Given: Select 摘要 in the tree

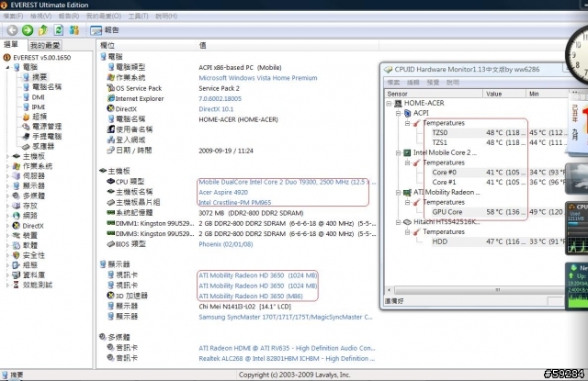Looking at the screenshot, I should [x=39, y=77].
